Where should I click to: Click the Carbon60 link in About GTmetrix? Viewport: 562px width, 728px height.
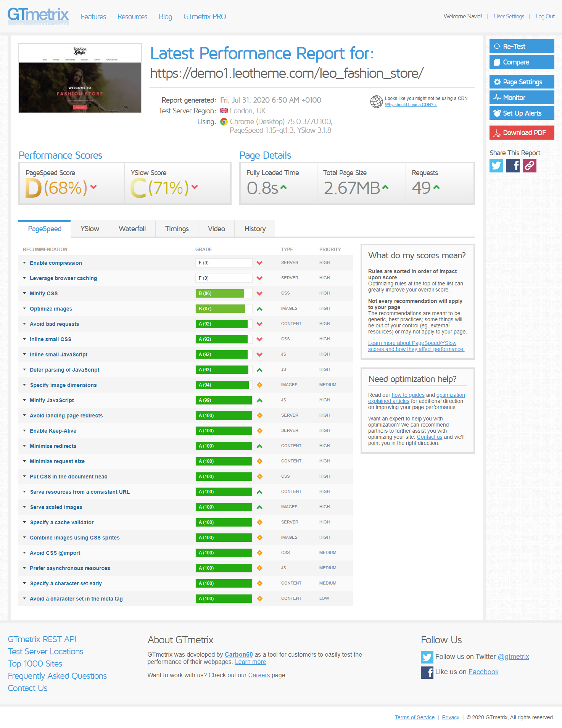(x=239, y=655)
